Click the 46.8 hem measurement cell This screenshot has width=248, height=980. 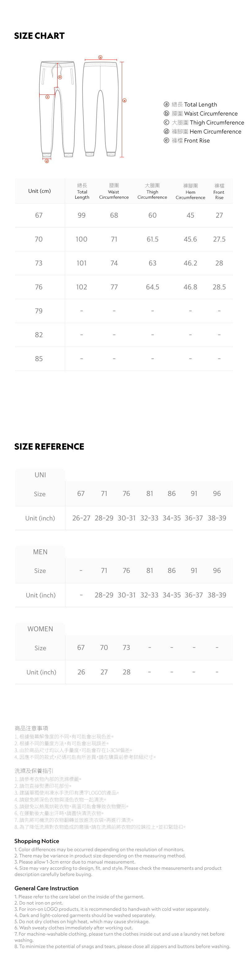coord(190,287)
